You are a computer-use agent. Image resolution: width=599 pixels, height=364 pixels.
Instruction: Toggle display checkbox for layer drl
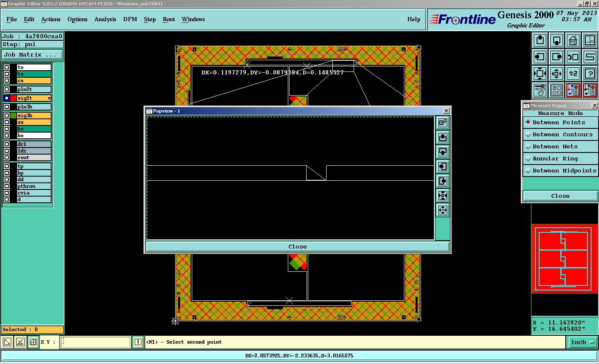7,144
